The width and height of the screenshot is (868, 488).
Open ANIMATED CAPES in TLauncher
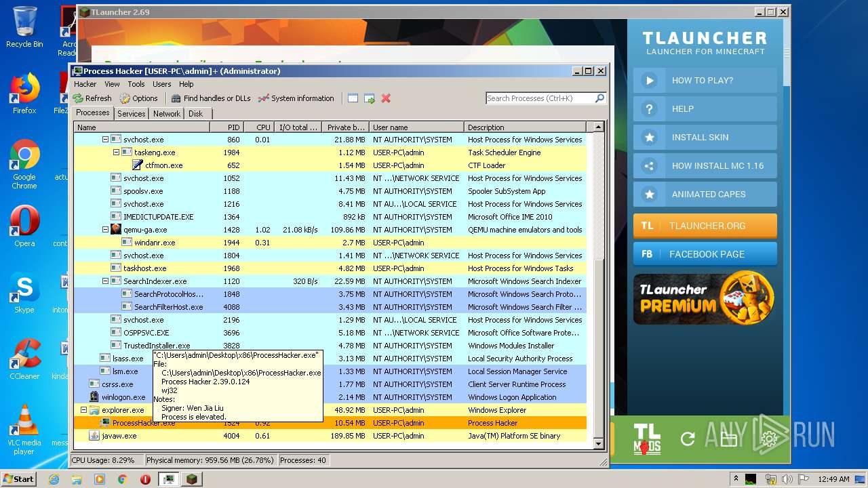click(x=705, y=194)
